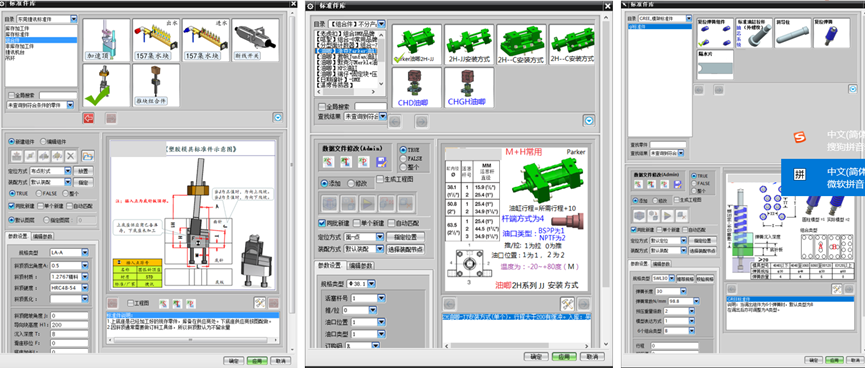Enable the 全局搜索 checkbox in left window

[x=12, y=95]
